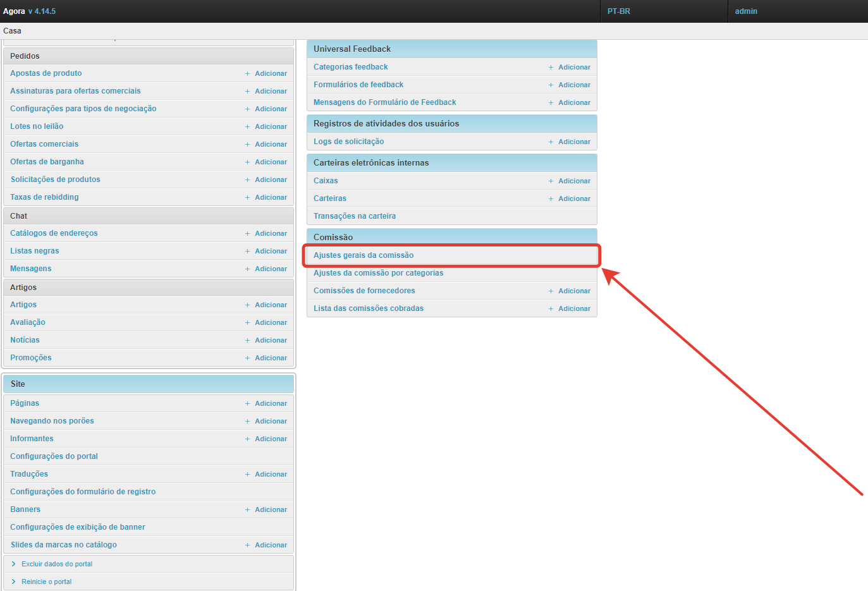Open Configurações do portal link

click(x=54, y=456)
